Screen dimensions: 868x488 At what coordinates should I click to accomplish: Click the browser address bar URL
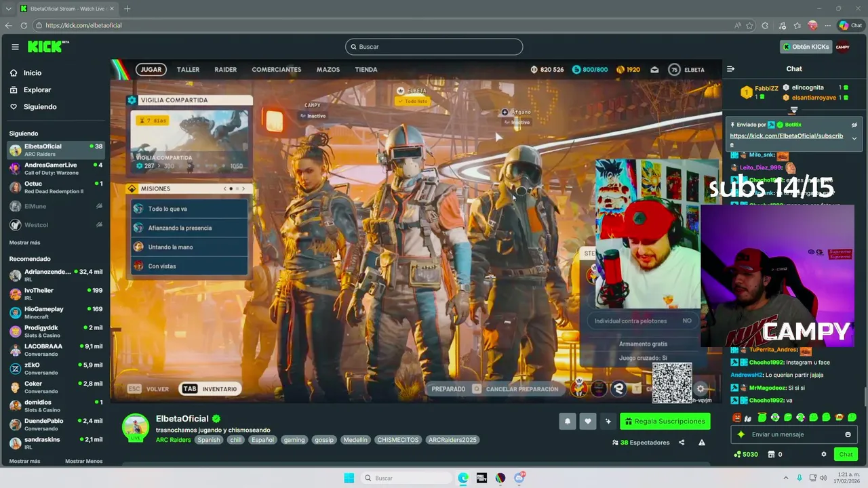(83, 26)
